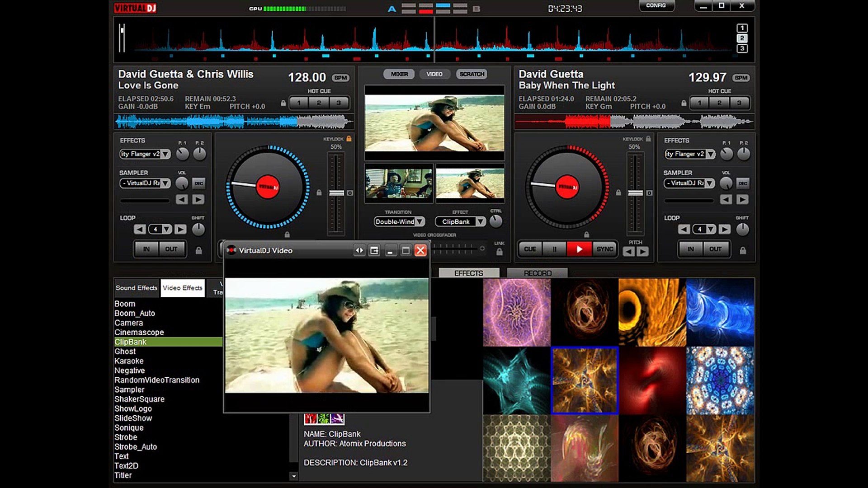This screenshot has width=868, height=488.
Task: Click the left deck REC sampler button
Action: [x=198, y=183]
